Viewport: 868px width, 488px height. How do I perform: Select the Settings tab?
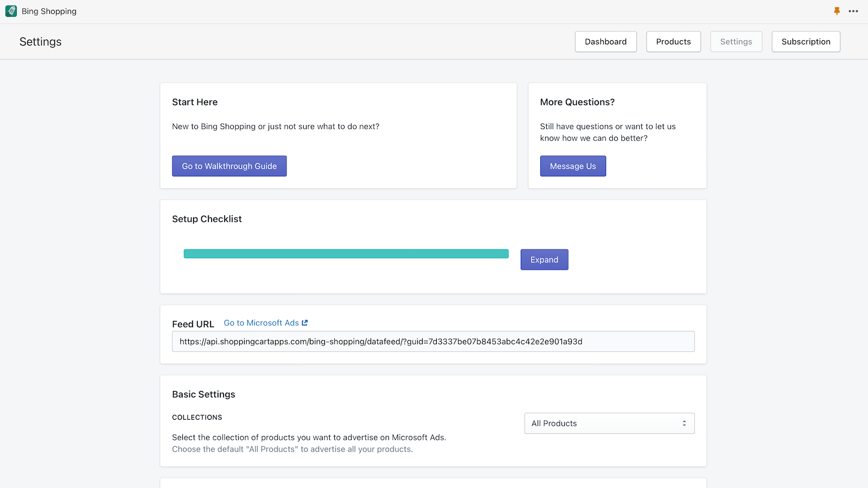tap(736, 42)
